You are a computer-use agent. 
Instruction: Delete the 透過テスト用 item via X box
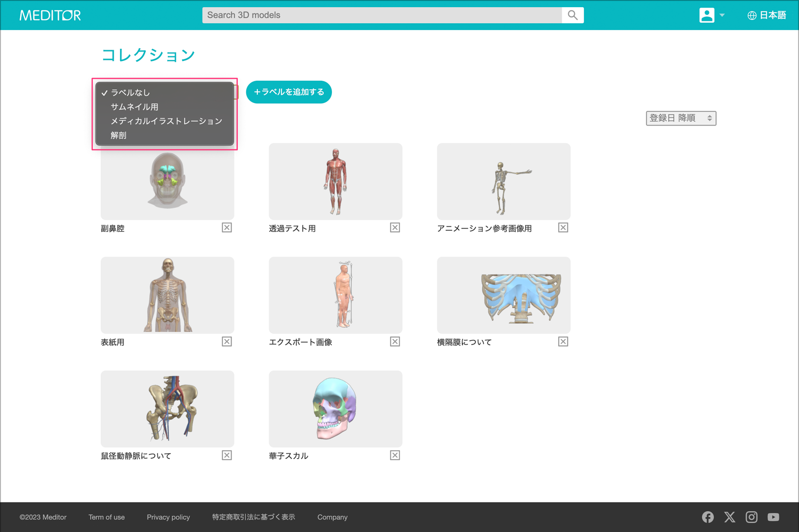coord(395,228)
